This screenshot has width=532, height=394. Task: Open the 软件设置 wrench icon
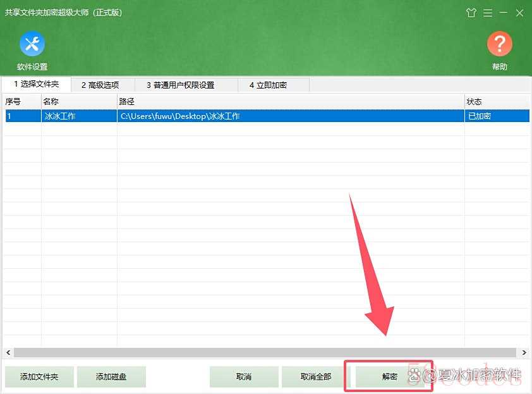[32, 44]
